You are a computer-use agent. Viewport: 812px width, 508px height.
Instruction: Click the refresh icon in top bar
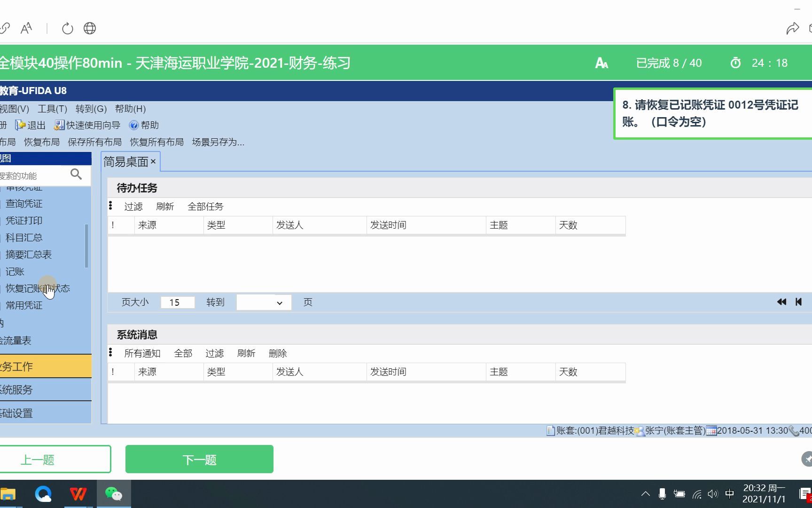tap(68, 29)
